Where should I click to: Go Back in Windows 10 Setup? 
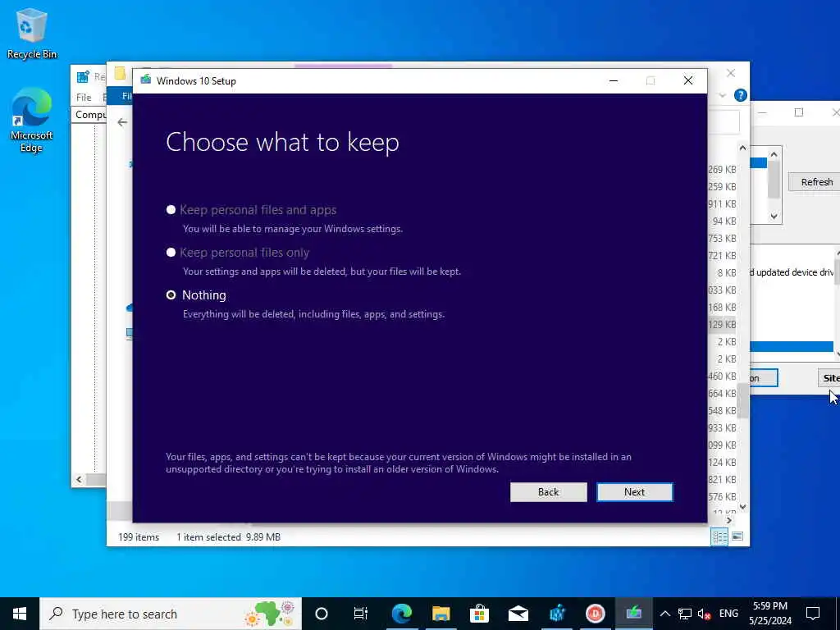[548, 492]
